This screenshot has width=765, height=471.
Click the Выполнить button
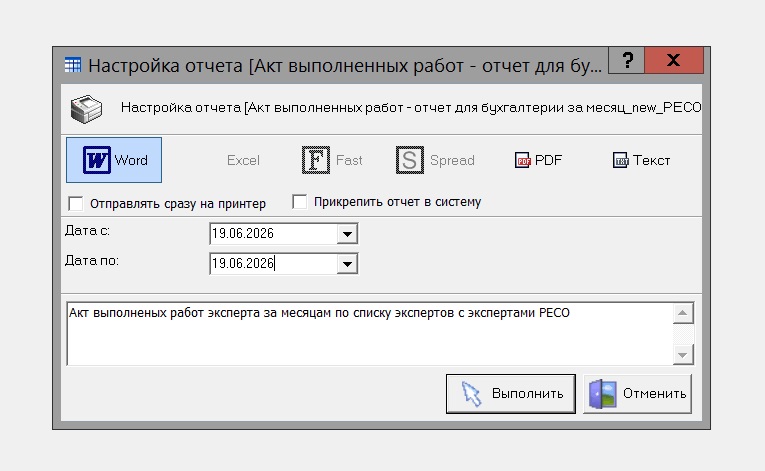[511, 394]
